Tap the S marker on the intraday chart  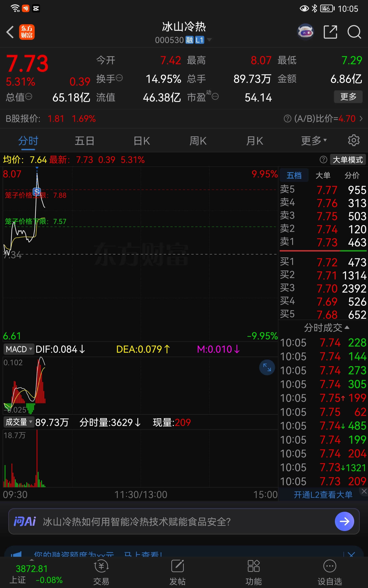point(37,192)
